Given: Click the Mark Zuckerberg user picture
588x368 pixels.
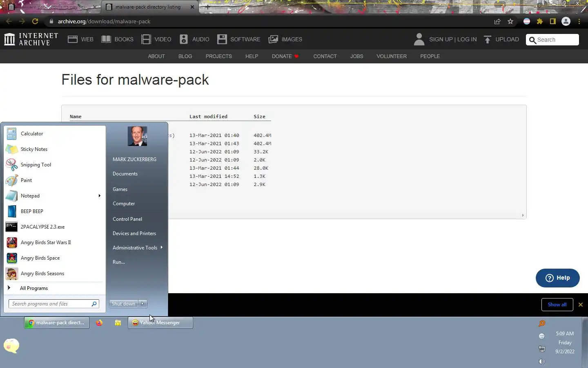Looking at the screenshot, I should [x=137, y=136].
